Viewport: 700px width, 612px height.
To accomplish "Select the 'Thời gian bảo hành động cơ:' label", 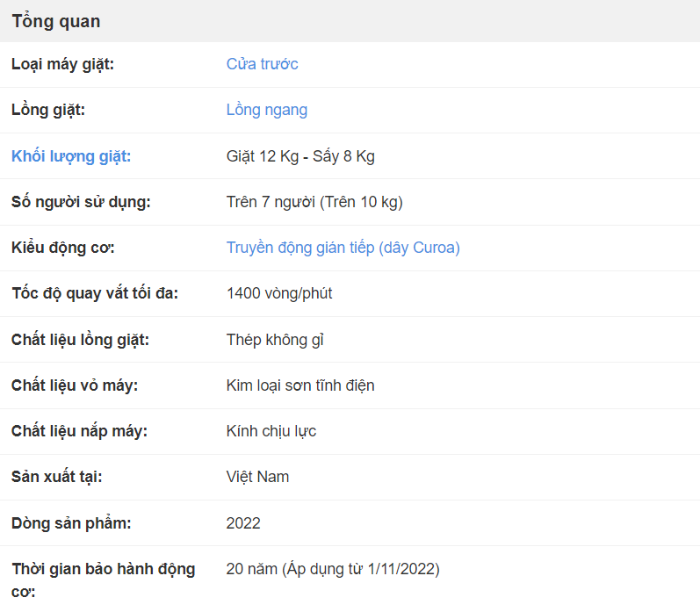I will tap(104, 580).
